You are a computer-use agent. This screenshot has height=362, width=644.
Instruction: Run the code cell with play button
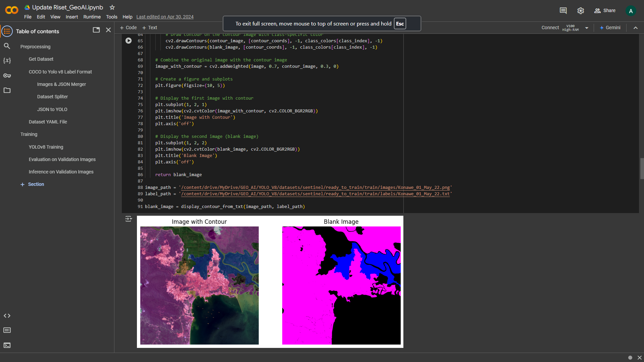(129, 41)
